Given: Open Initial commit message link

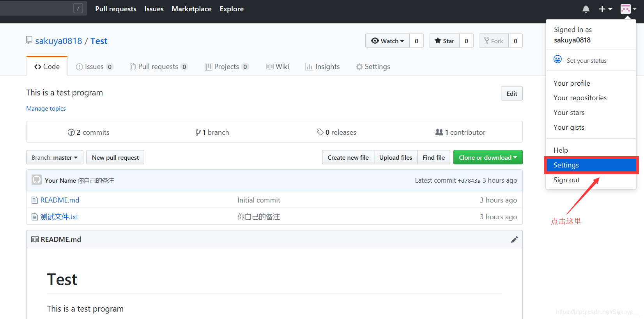Looking at the screenshot, I should 259,200.
